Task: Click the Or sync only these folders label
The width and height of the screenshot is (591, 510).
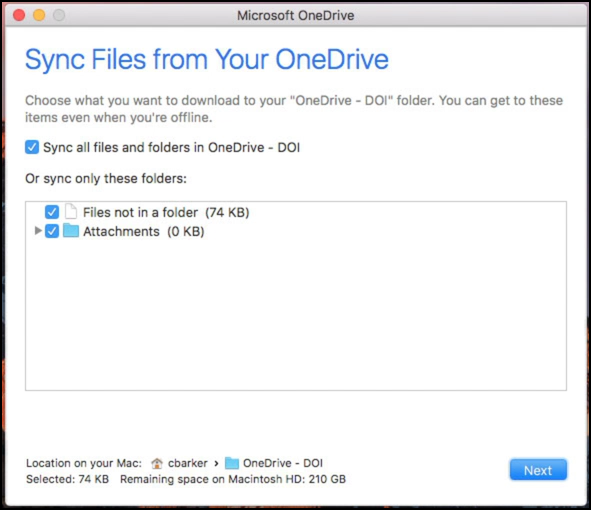Action: 106,178
